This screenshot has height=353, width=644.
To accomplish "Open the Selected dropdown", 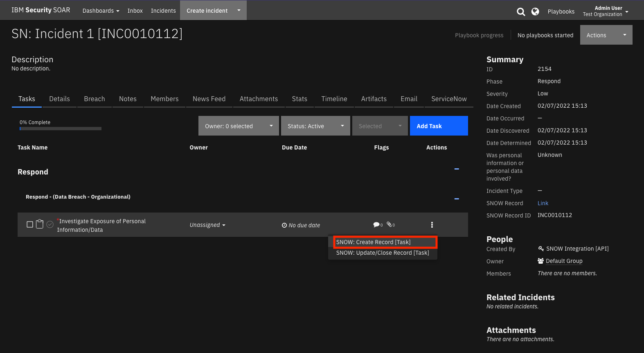I will [380, 126].
